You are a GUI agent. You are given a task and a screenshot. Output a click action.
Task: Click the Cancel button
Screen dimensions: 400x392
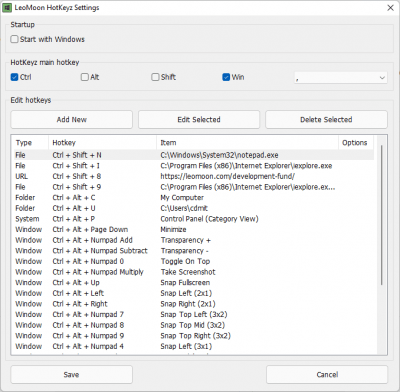click(327, 375)
